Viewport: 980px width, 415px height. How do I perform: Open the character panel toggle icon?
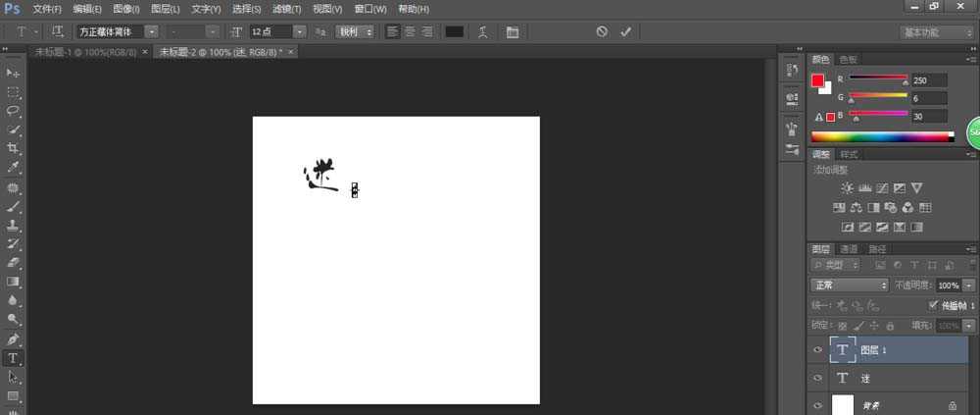click(x=513, y=31)
